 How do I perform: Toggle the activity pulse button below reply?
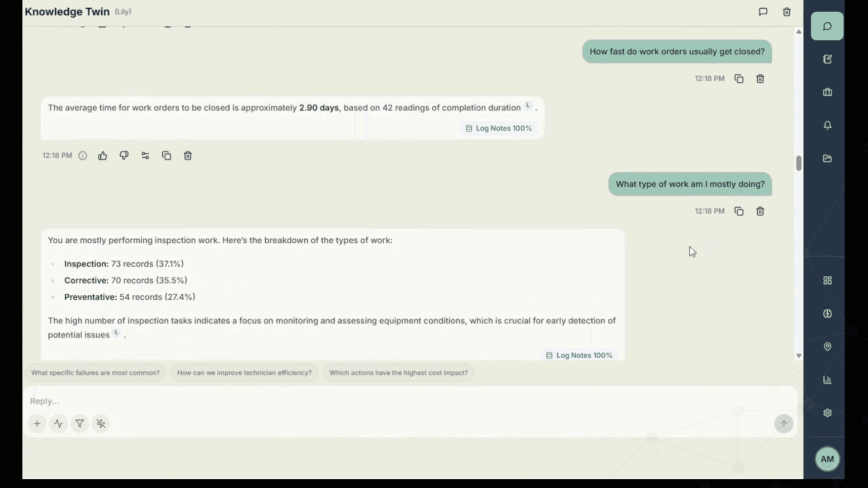(x=58, y=424)
